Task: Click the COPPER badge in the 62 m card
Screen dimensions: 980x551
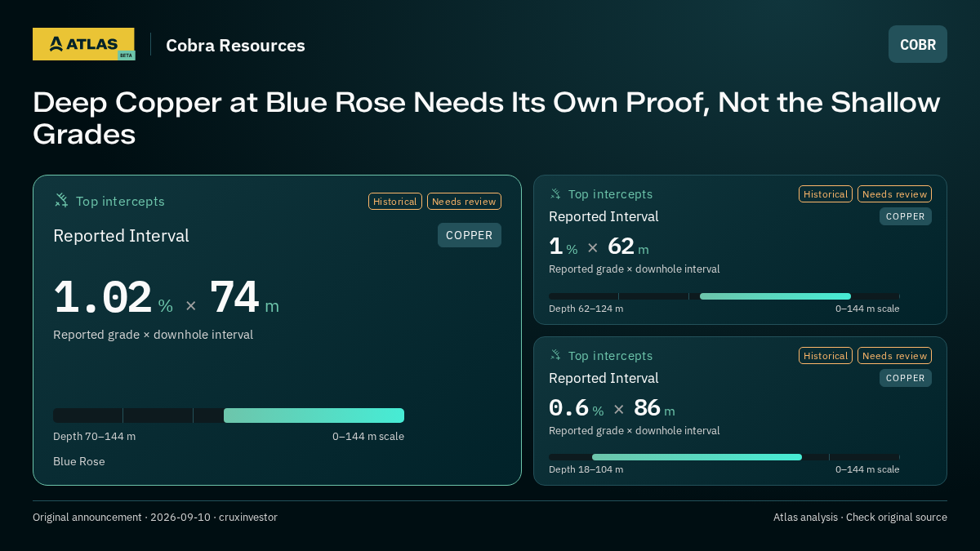Action: tap(906, 216)
